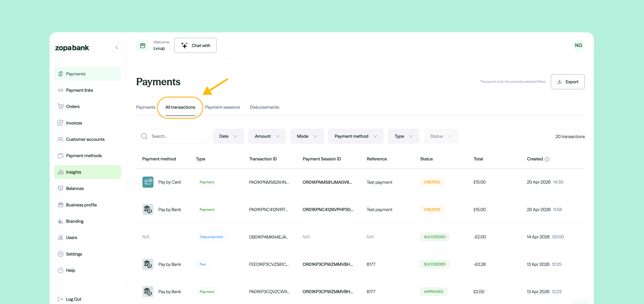Click transaction ID PA01KPNC412N1RT...
The height and width of the screenshot is (304, 644).
coord(269,210)
